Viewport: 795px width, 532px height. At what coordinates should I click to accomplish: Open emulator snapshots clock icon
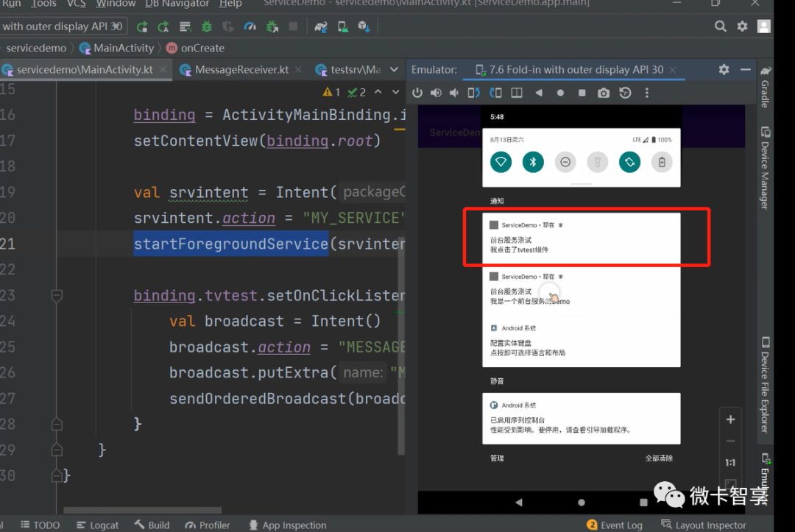pyautogui.click(x=625, y=93)
